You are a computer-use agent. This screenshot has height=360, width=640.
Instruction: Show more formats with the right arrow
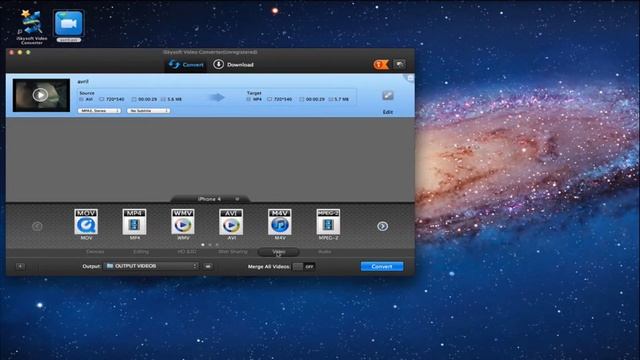(382, 226)
